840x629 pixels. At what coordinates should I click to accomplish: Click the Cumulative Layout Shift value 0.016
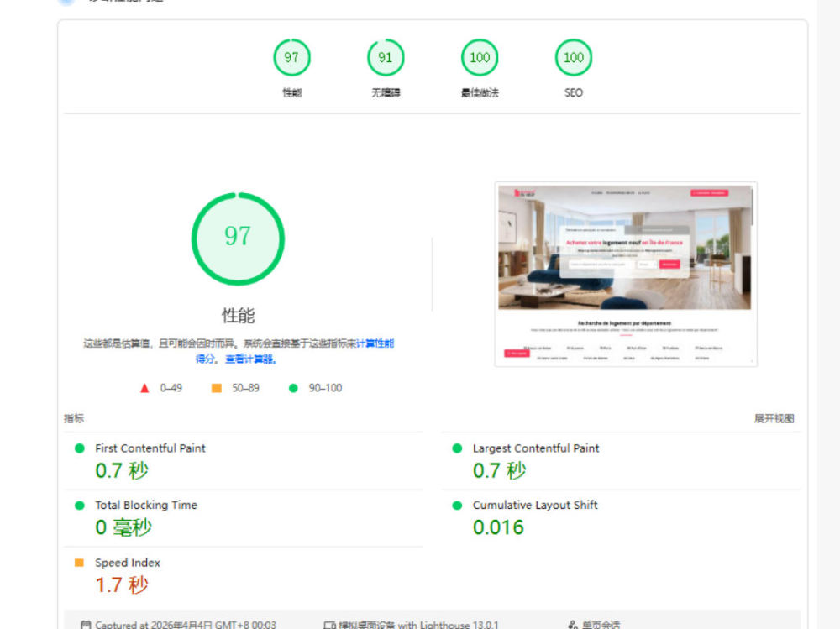point(498,527)
